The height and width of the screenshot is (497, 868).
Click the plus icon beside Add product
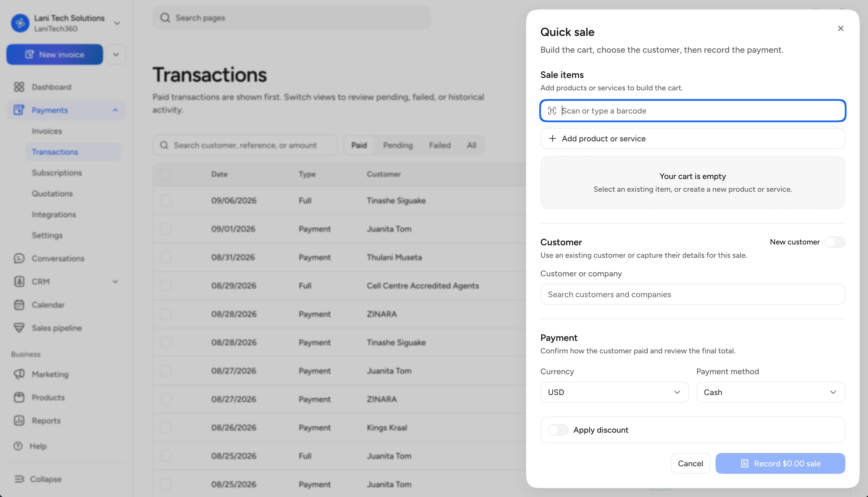coord(552,138)
